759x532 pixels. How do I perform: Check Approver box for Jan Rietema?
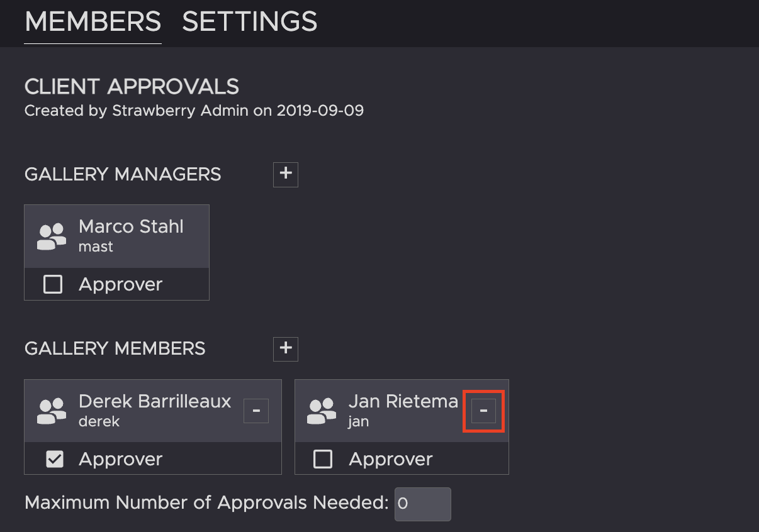pos(323,460)
